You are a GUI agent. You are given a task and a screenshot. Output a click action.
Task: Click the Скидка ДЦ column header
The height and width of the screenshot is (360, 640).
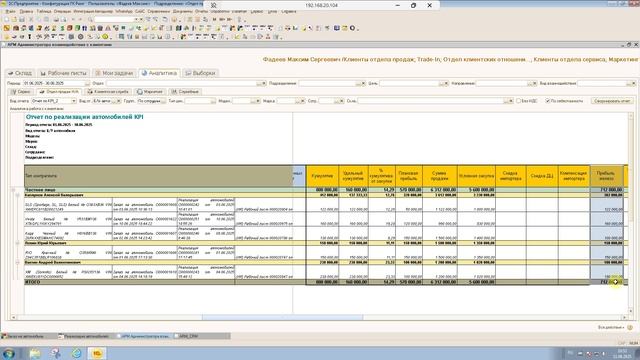542,176
